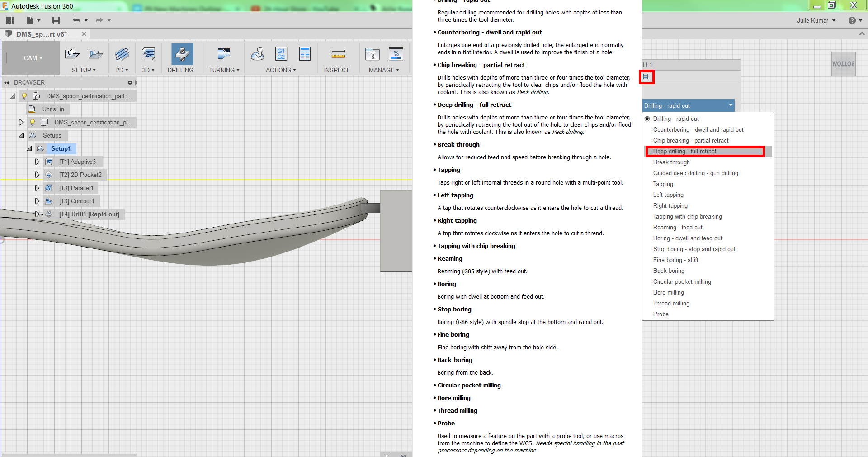Click the Inspect measure icon

338,55
